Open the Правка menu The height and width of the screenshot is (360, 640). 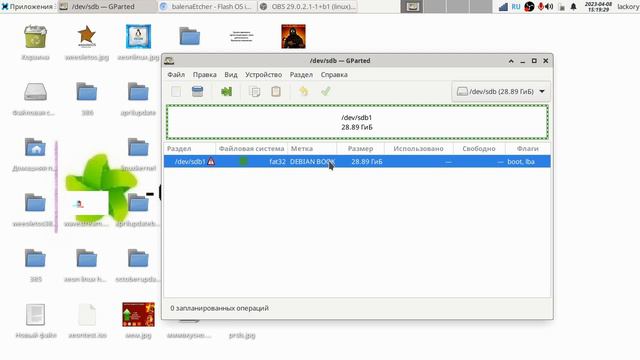coord(204,75)
